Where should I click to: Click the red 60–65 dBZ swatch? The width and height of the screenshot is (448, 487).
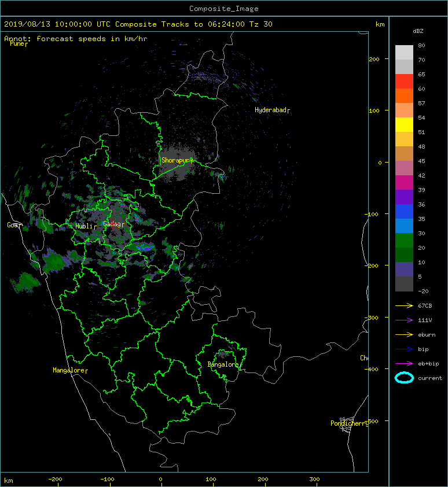pos(404,81)
